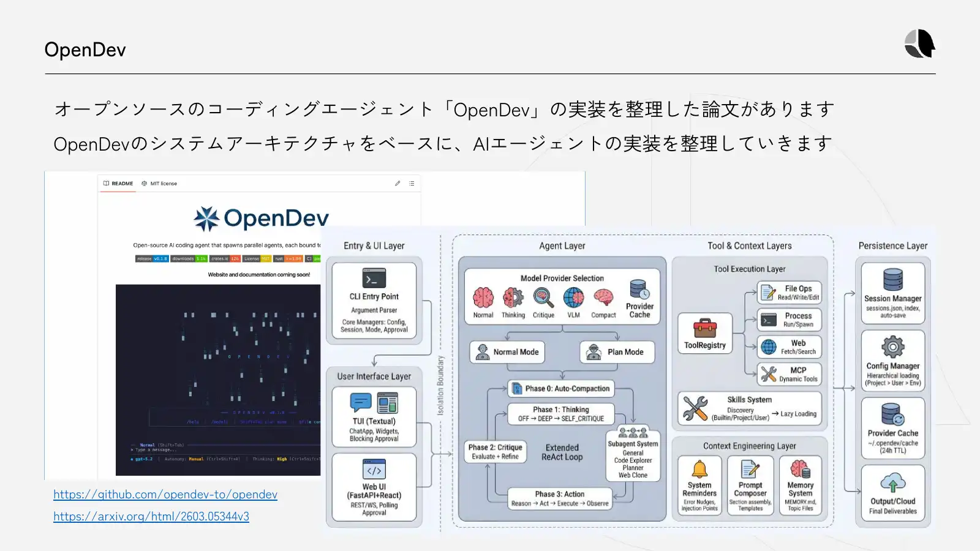Click the Output/Cloud upload icon

[893, 483]
